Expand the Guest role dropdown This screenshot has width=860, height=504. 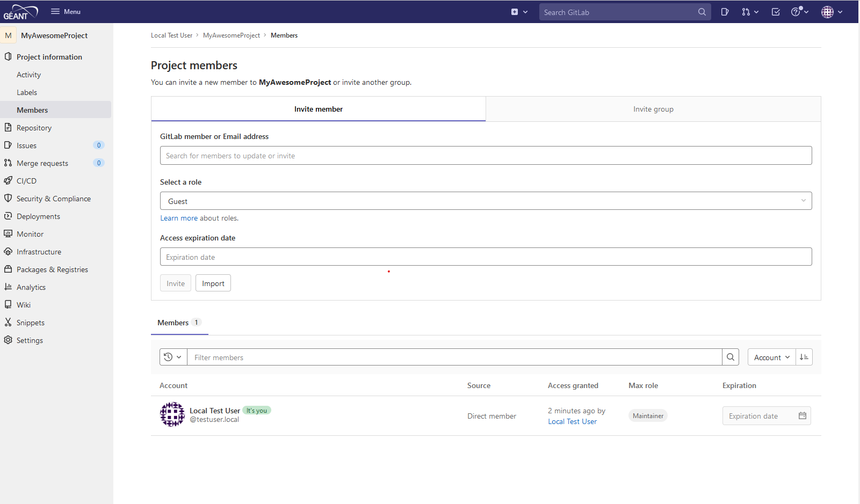[x=486, y=201]
